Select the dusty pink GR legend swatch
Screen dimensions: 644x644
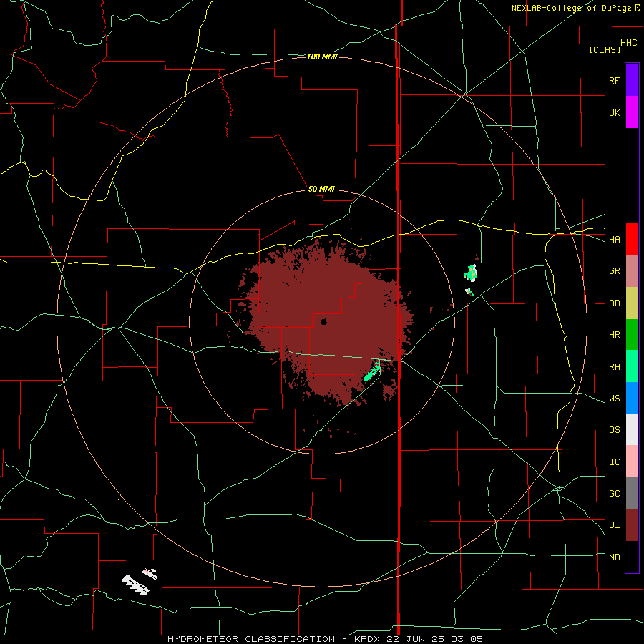(x=632, y=271)
